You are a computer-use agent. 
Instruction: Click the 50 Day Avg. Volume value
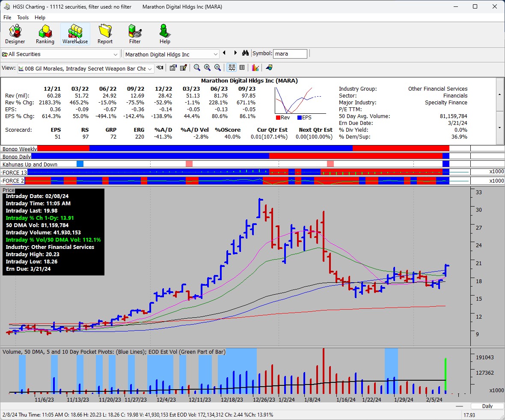click(x=454, y=116)
